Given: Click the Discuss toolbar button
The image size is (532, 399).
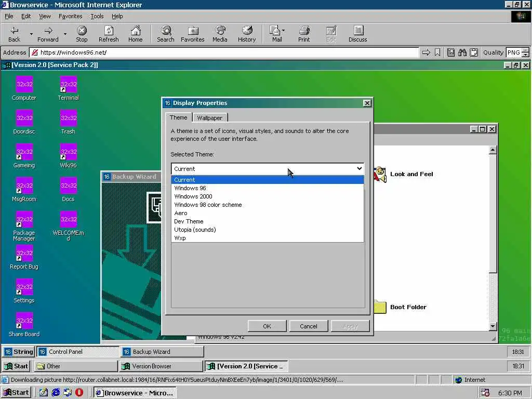Looking at the screenshot, I should click(357, 34).
